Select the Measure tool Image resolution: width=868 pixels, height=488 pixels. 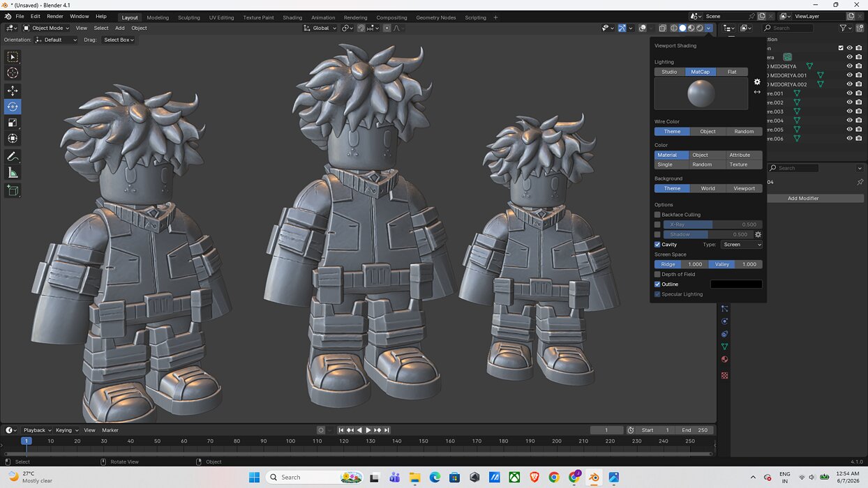click(x=13, y=172)
